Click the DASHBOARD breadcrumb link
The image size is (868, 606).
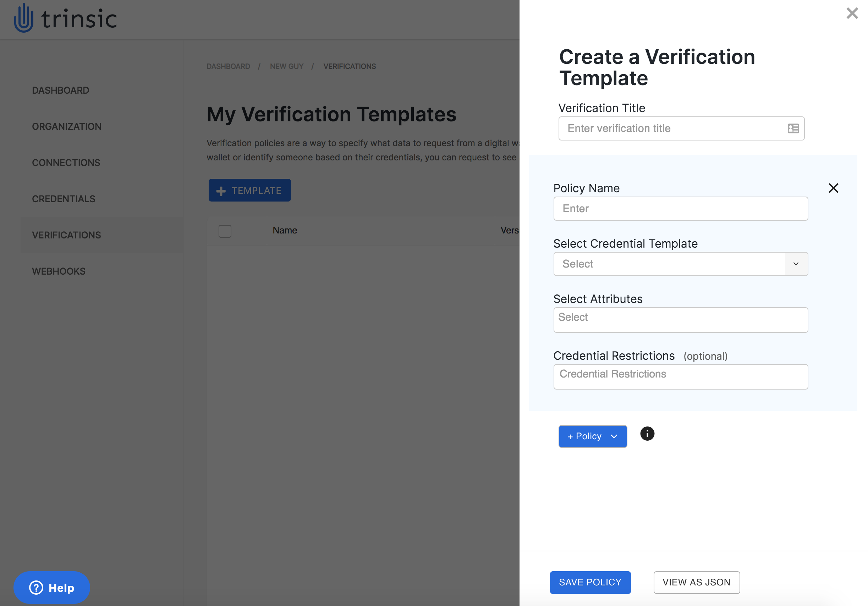click(228, 66)
